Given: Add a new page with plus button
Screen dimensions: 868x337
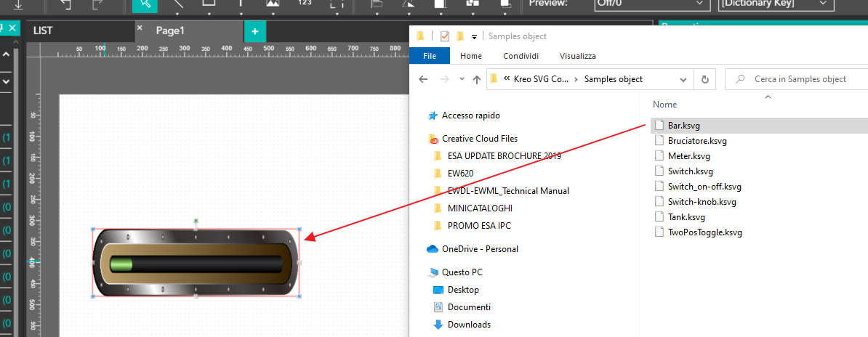Looking at the screenshot, I should [254, 31].
